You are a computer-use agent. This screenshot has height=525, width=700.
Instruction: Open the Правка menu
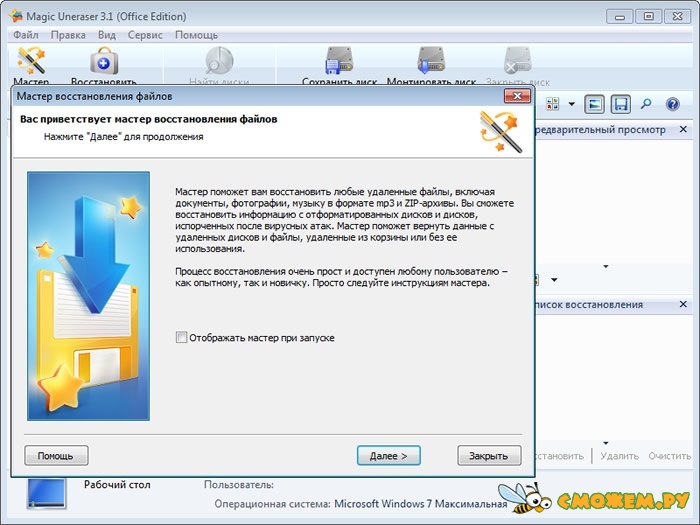tap(68, 35)
